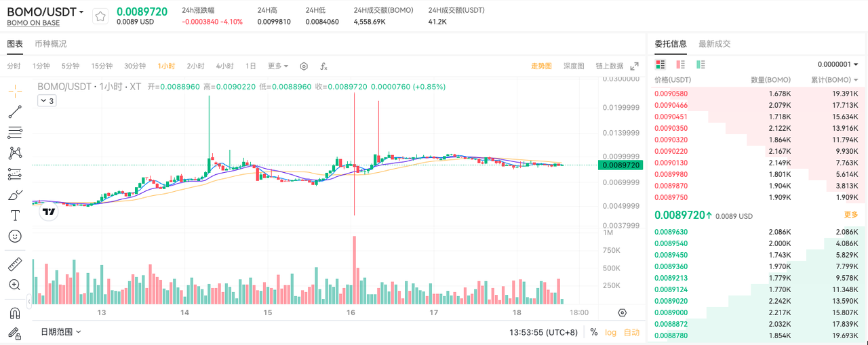
Task: Select the brush drawing tool
Action: [x=15, y=195]
